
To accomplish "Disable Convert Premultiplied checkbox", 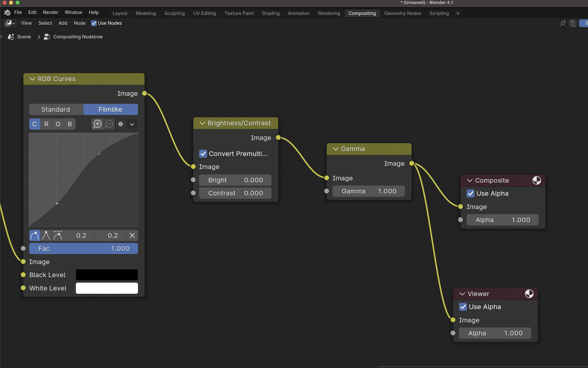I will [203, 154].
